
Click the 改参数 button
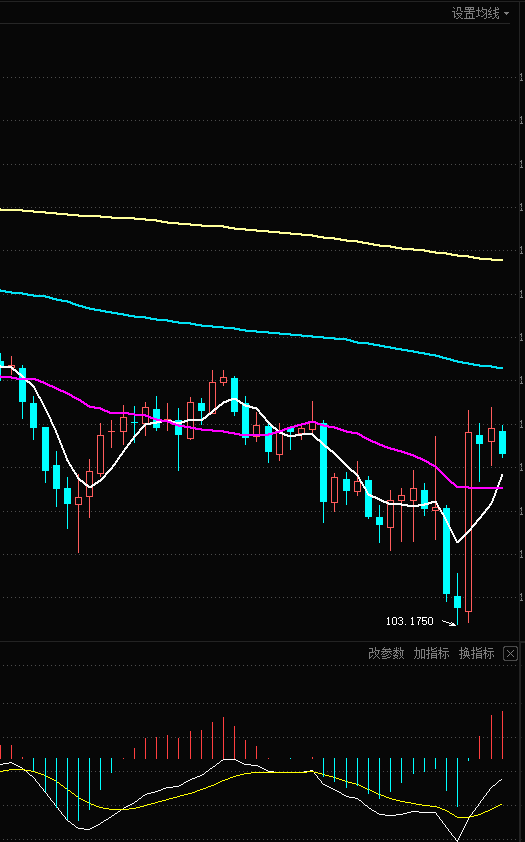pyautogui.click(x=386, y=653)
